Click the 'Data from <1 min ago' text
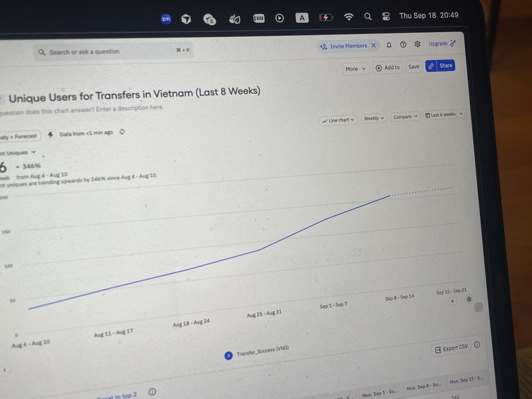Viewport: 532px width, 399px height. (x=86, y=133)
